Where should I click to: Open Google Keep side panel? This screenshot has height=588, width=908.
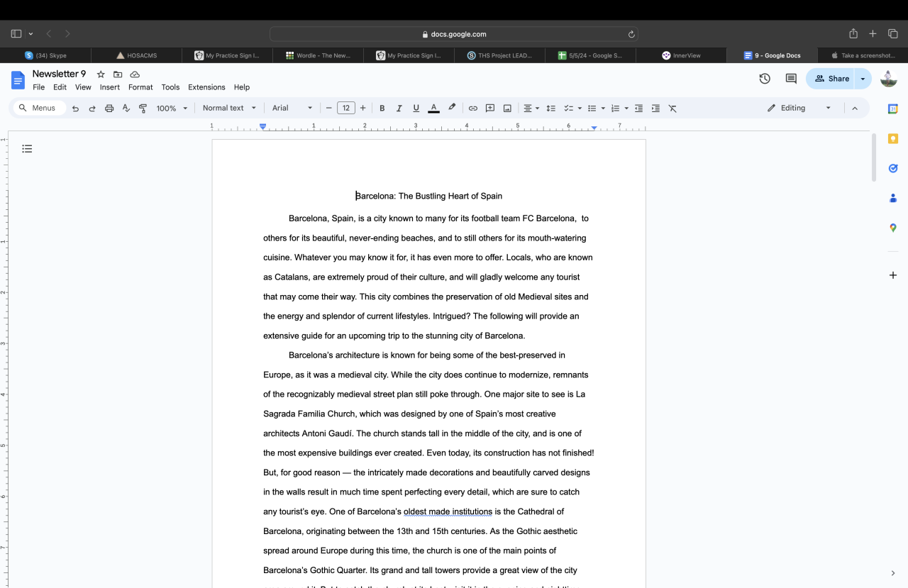tap(893, 138)
